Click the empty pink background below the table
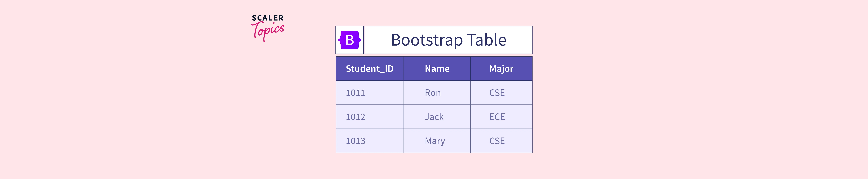868x179 pixels. coord(434,167)
